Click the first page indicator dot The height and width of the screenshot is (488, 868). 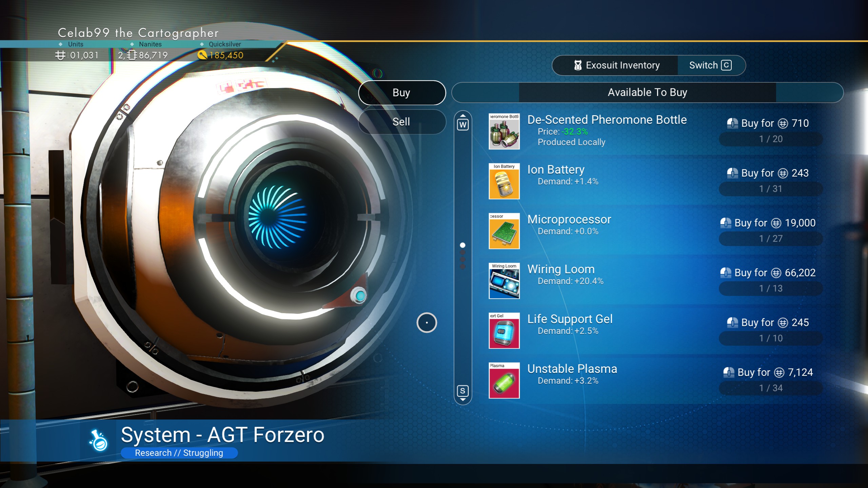click(462, 245)
